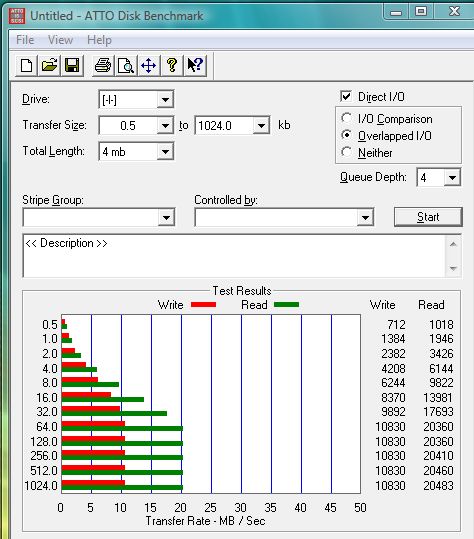Click the Description scrollbar up arrow

[x=453, y=244]
